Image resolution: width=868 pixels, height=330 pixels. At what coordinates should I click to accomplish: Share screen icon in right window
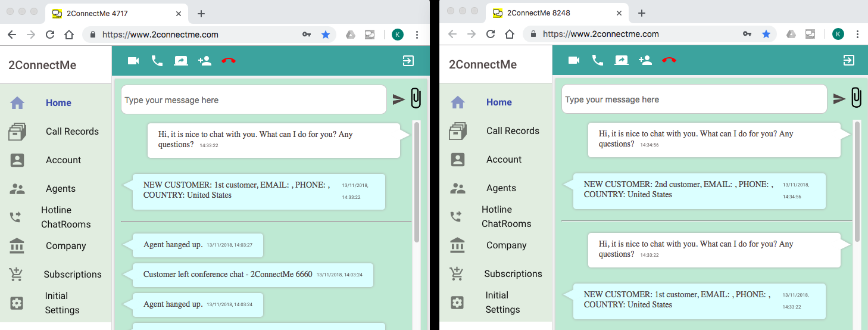[x=622, y=60]
